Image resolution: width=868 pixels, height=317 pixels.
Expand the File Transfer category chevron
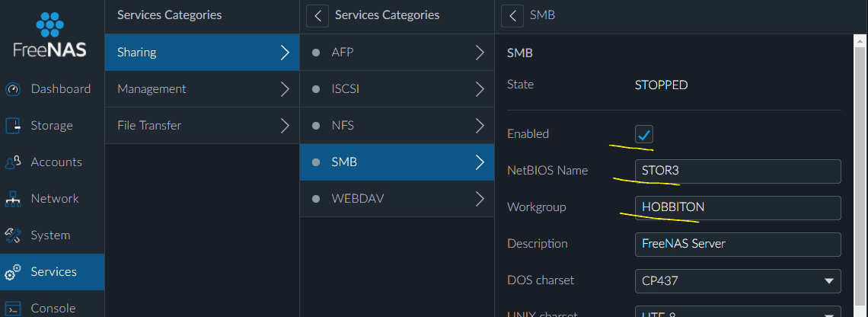point(285,126)
